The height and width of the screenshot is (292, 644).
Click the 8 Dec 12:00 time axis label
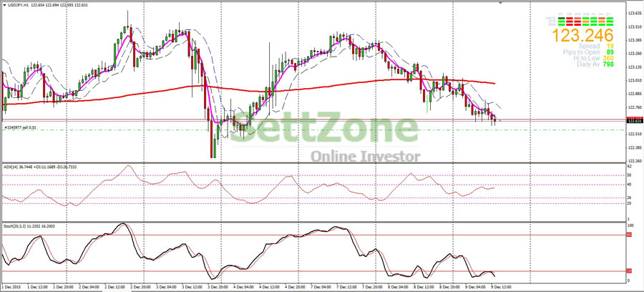(x=424, y=287)
